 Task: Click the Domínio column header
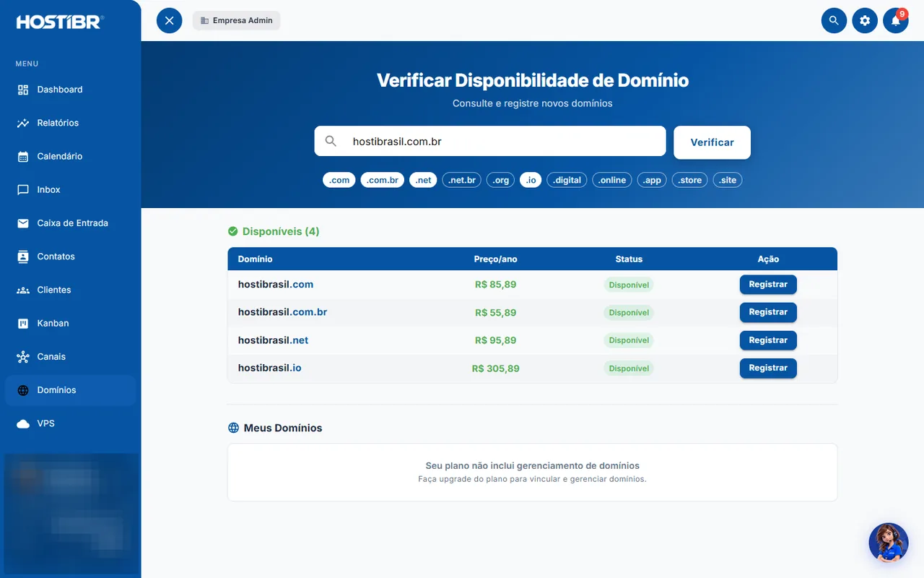(255, 259)
